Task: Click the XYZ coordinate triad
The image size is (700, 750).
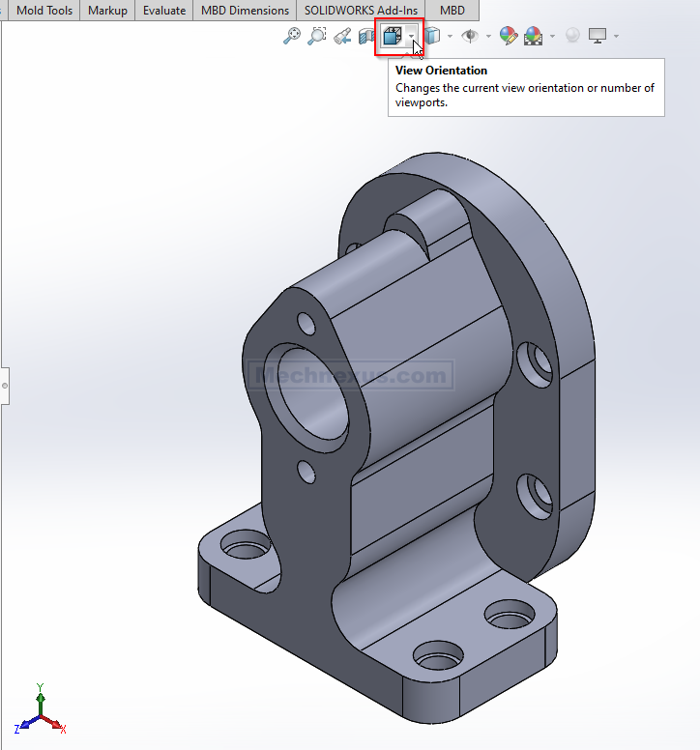Action: [40, 712]
